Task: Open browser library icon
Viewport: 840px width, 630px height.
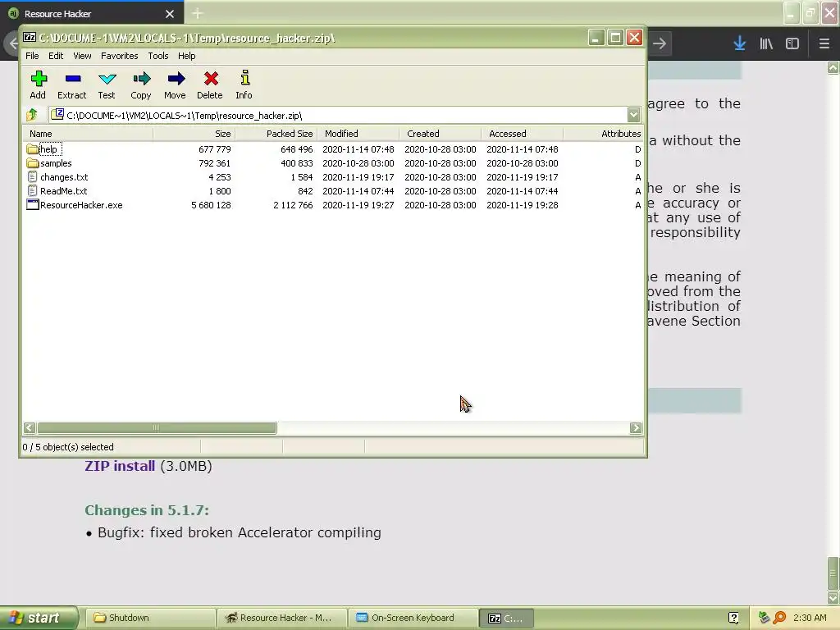Action: 766,43
